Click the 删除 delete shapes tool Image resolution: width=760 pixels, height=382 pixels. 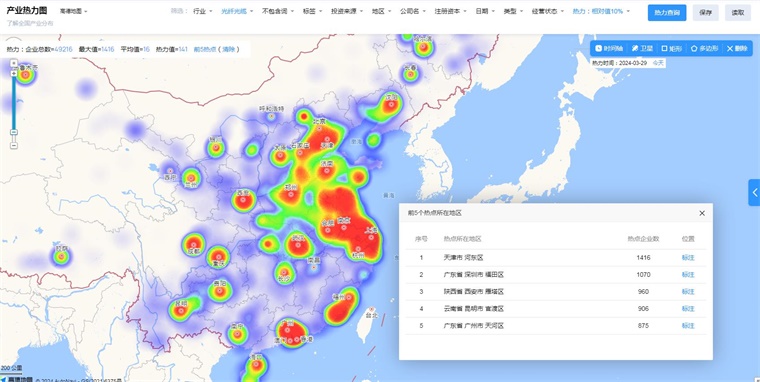point(737,48)
